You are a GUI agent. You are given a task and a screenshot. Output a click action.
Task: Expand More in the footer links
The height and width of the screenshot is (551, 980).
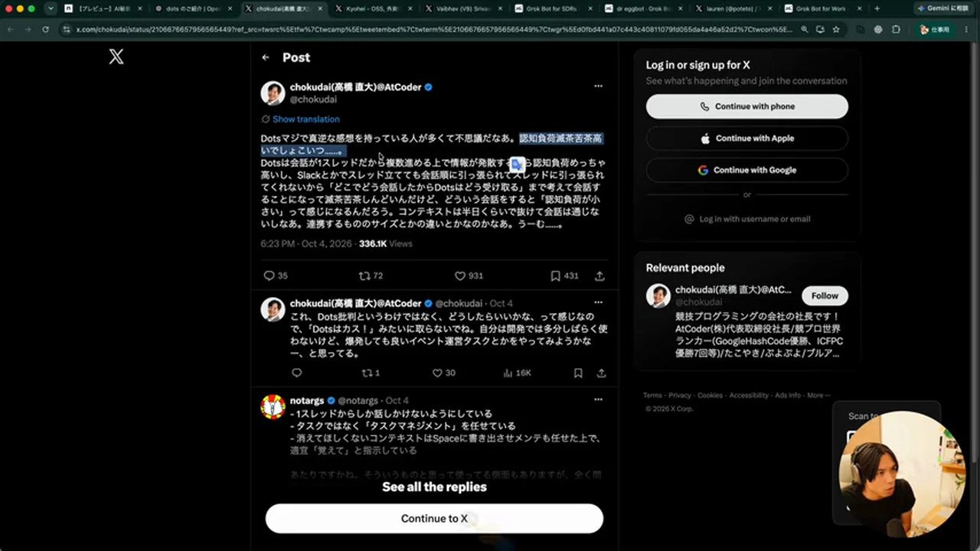[x=818, y=396]
